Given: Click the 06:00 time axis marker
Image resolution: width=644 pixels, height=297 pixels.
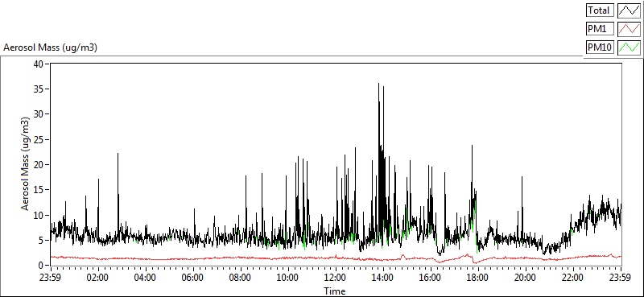Looking at the screenshot, I should (x=193, y=278).
